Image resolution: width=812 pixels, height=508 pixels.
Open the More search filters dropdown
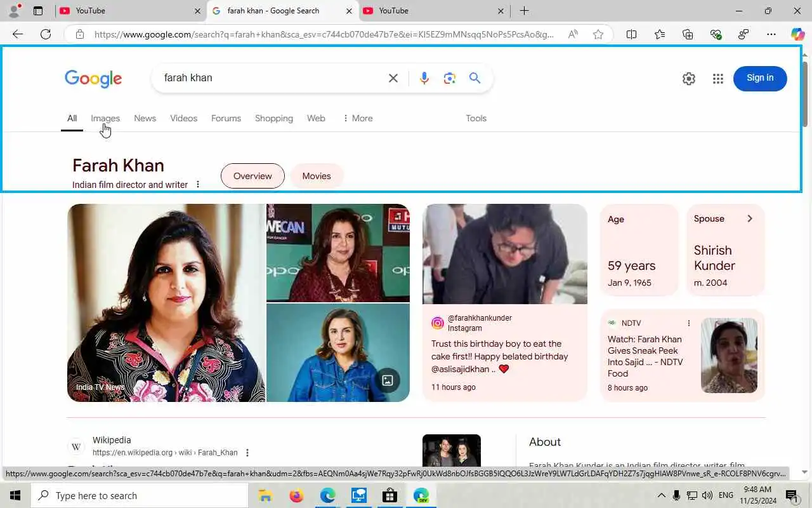click(358, 118)
